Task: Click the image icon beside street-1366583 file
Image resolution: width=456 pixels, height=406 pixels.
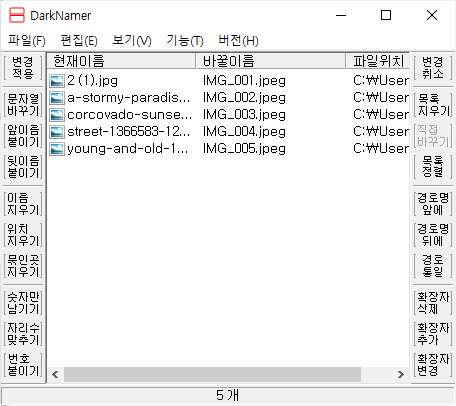Action: 57,132
